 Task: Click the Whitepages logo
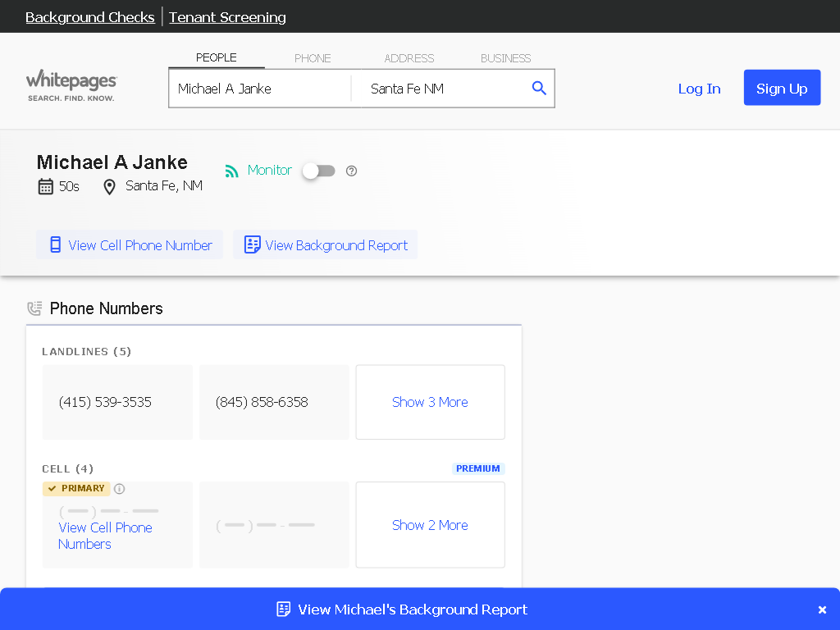click(71, 85)
